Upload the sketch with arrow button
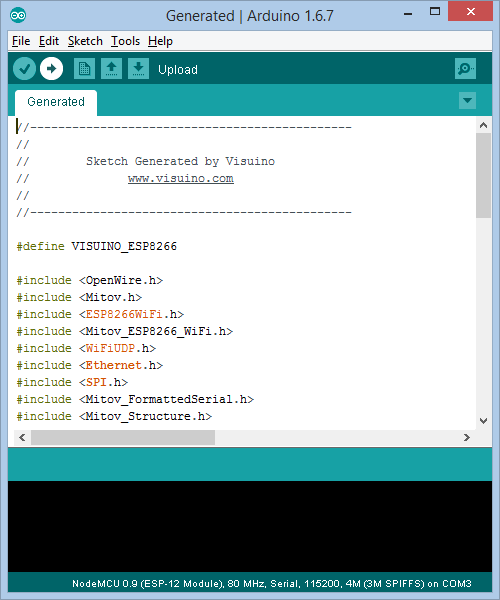 [52, 69]
